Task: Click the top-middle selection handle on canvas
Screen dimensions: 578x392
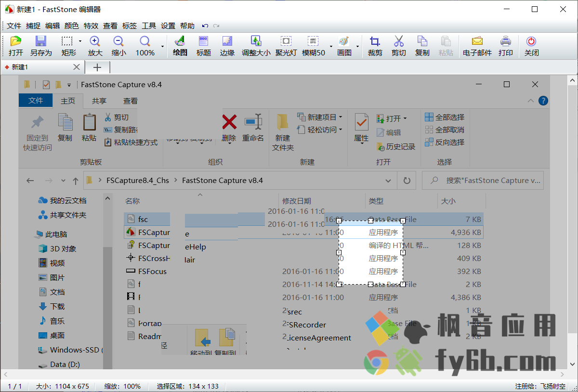Action: click(x=370, y=221)
